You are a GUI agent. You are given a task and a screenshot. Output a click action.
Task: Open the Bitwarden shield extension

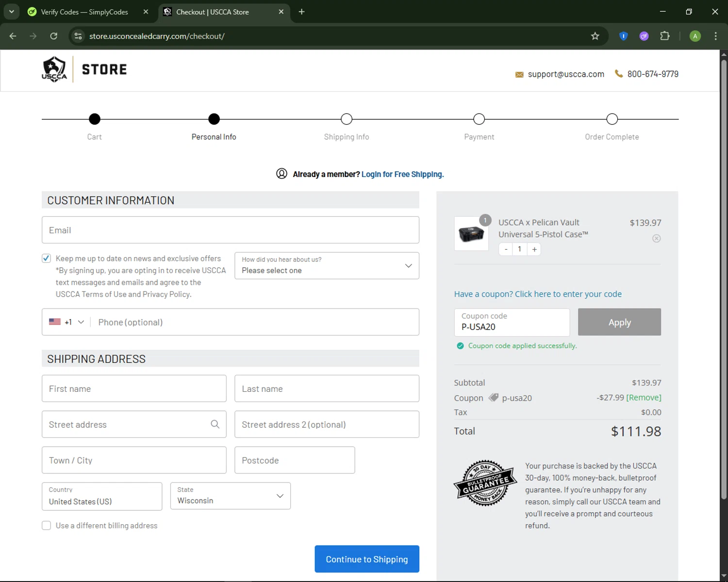pyautogui.click(x=624, y=36)
